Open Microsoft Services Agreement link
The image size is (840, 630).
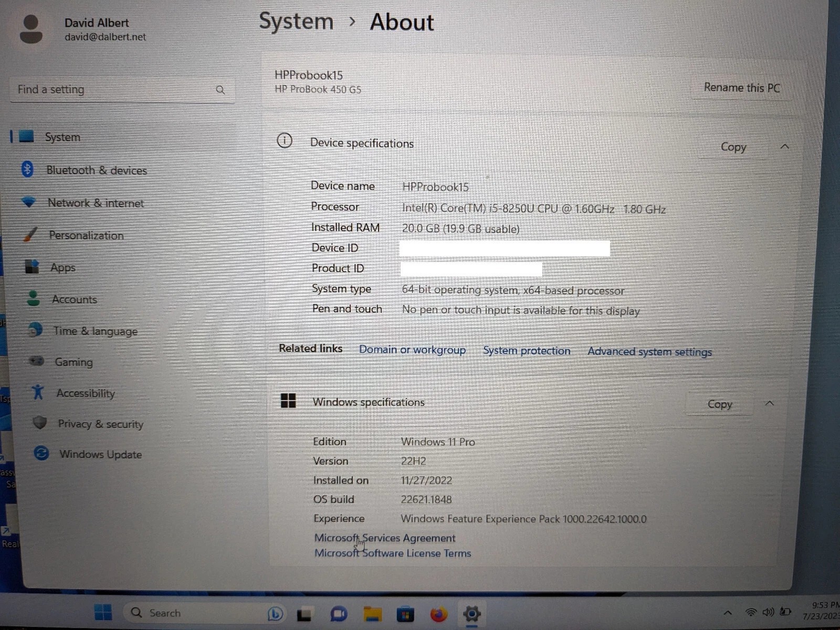pos(385,538)
